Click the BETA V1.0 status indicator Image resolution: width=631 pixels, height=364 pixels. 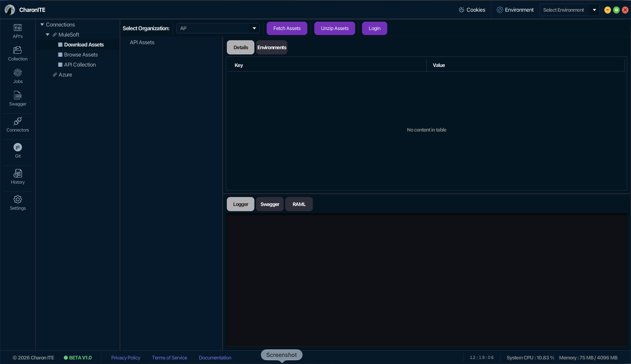pos(78,358)
